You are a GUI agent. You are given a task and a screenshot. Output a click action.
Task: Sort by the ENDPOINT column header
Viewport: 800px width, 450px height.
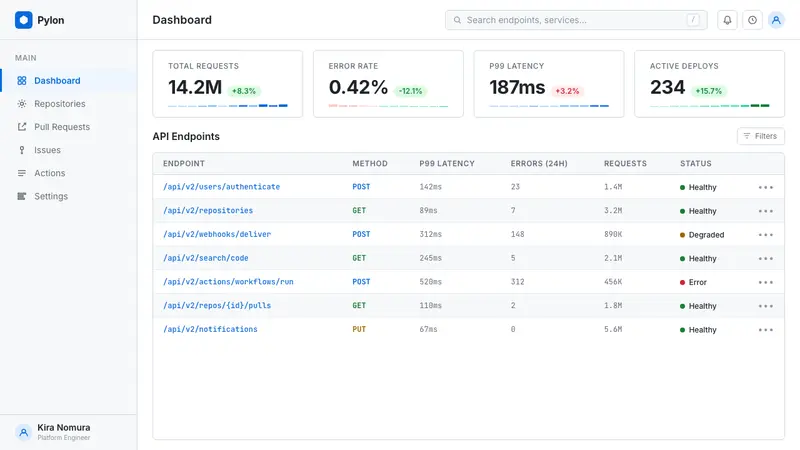pos(184,164)
